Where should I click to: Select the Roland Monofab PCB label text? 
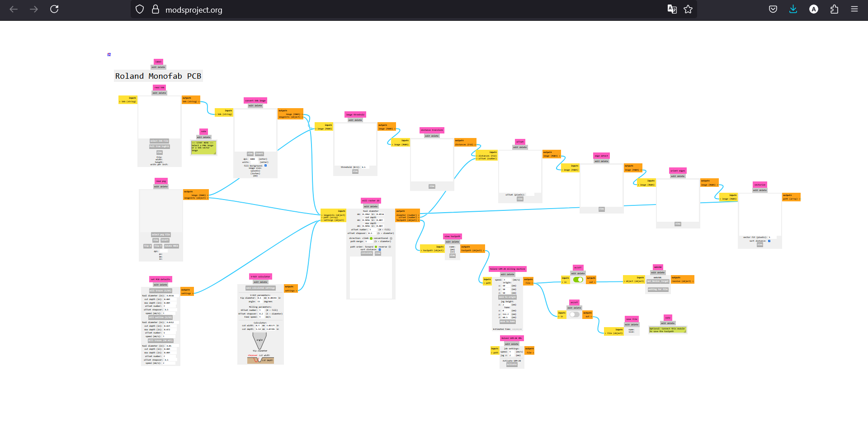click(x=158, y=76)
